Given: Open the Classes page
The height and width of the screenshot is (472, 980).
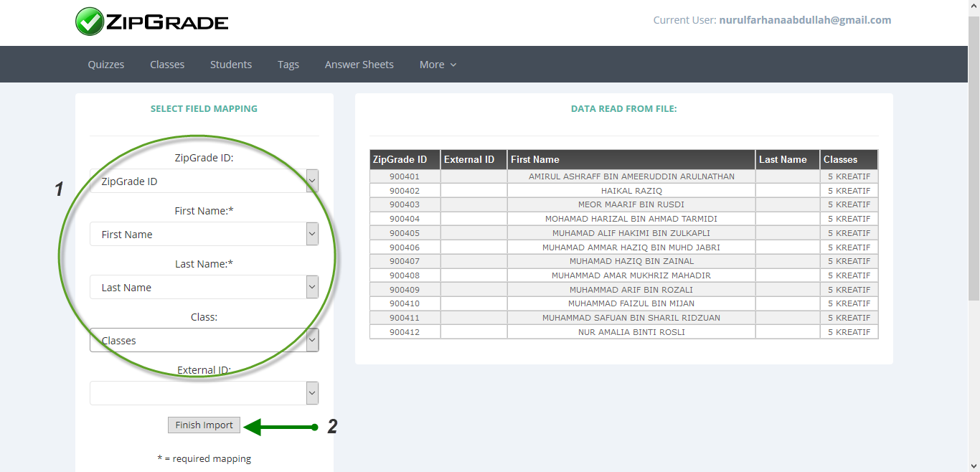Looking at the screenshot, I should 167,65.
